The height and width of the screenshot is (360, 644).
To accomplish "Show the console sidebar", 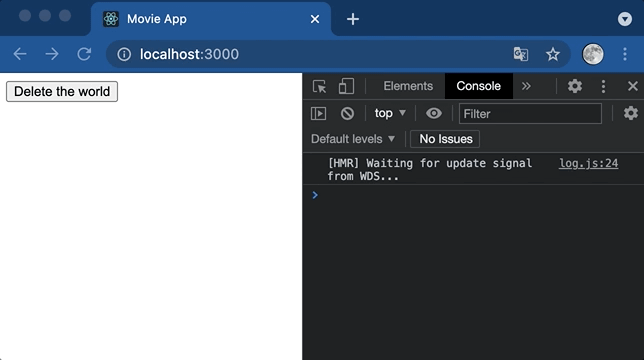I will [318, 113].
